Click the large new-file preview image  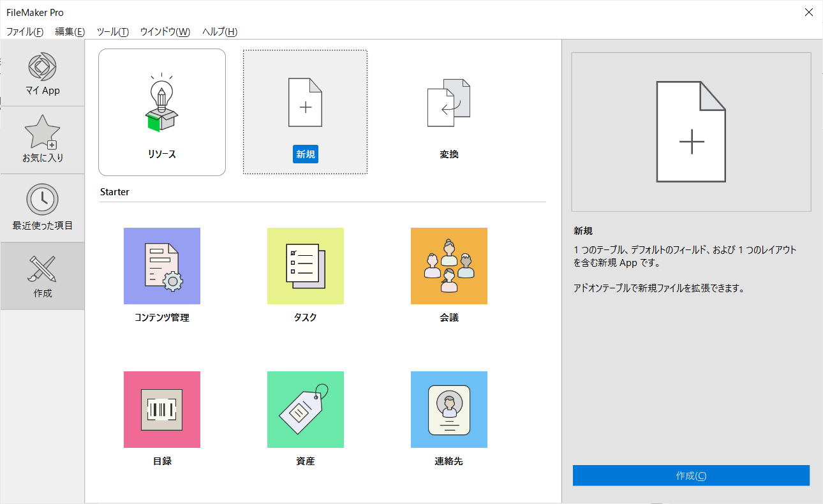point(691,132)
